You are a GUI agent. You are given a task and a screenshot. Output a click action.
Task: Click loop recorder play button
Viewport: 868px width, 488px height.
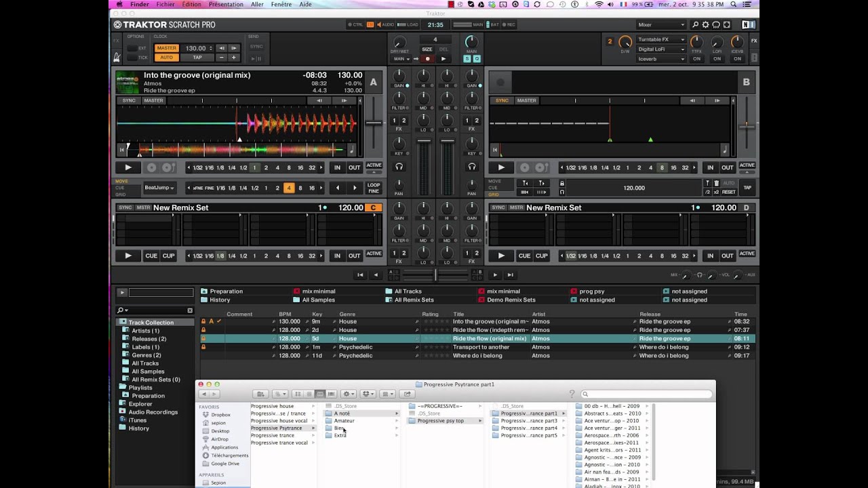pos(443,59)
